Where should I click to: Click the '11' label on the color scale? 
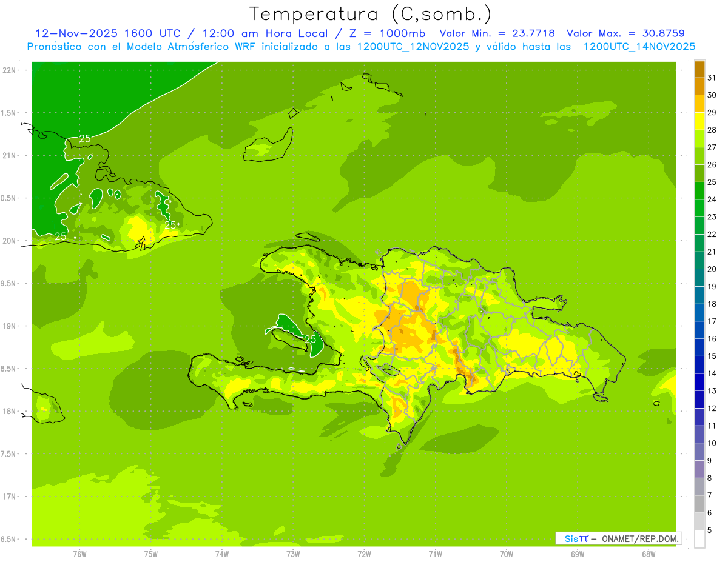pos(712,426)
